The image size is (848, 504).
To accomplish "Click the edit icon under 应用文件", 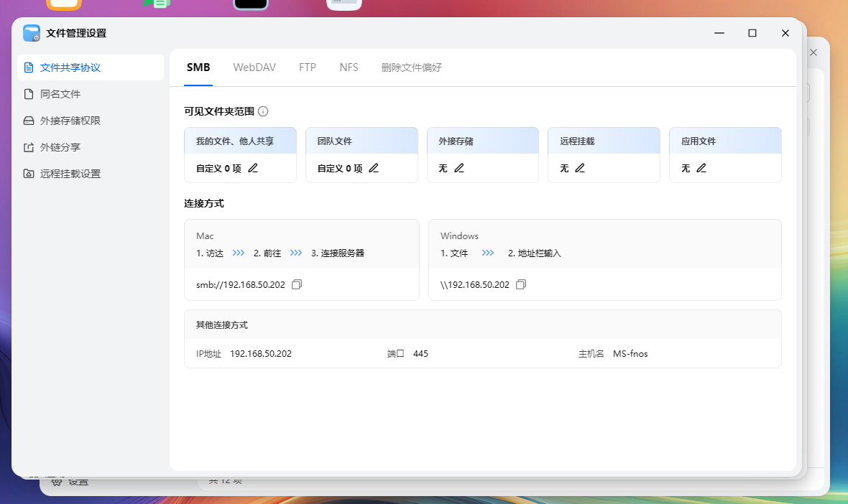I will pos(701,168).
